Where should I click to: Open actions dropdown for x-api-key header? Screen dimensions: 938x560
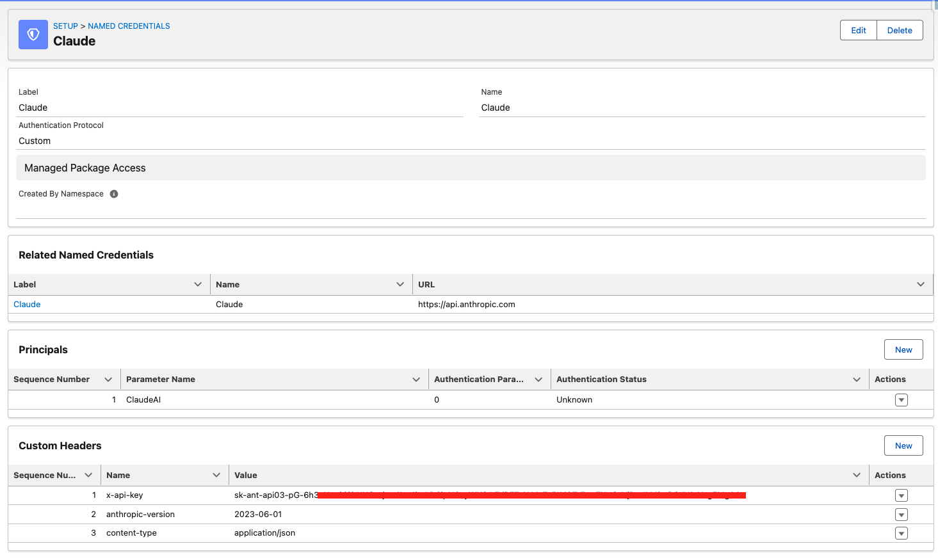coord(902,495)
